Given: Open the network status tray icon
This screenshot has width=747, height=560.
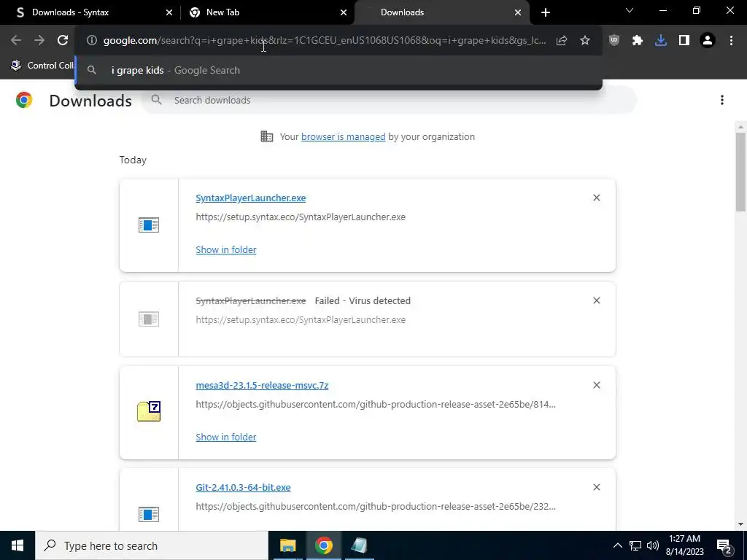Looking at the screenshot, I should pos(635,545).
